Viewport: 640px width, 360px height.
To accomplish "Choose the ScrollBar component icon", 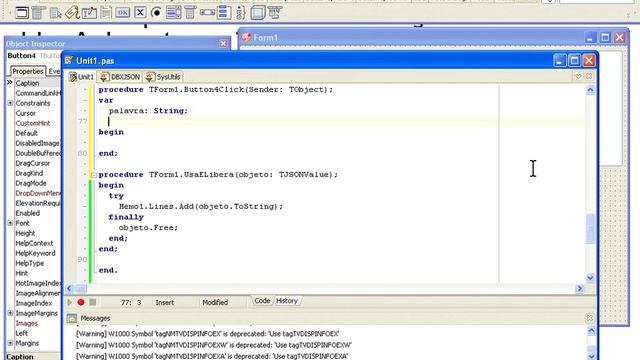I will [207, 13].
